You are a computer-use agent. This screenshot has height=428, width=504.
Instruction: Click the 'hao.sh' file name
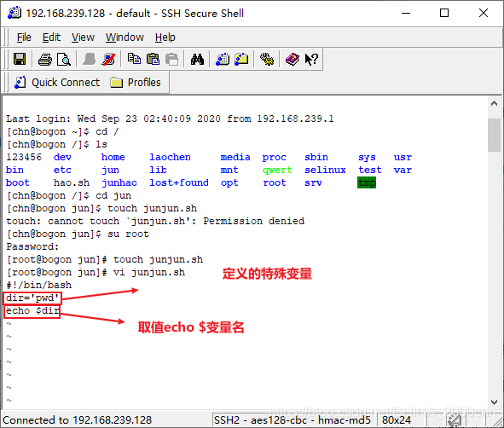coord(72,182)
